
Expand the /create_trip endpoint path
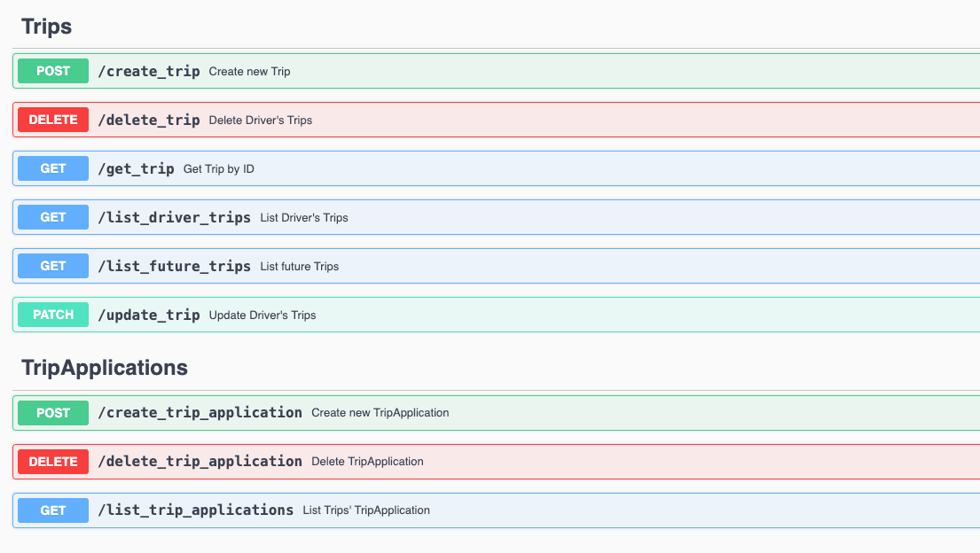(149, 71)
